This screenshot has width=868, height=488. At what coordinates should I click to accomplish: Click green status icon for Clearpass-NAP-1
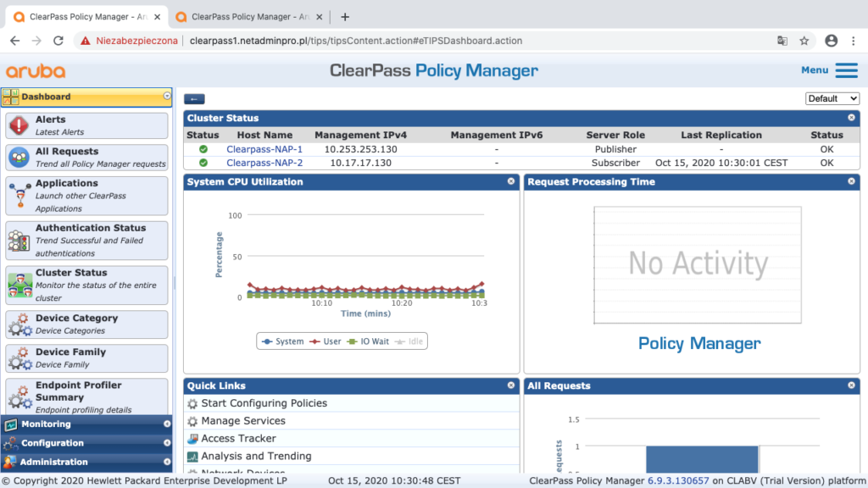[203, 149]
